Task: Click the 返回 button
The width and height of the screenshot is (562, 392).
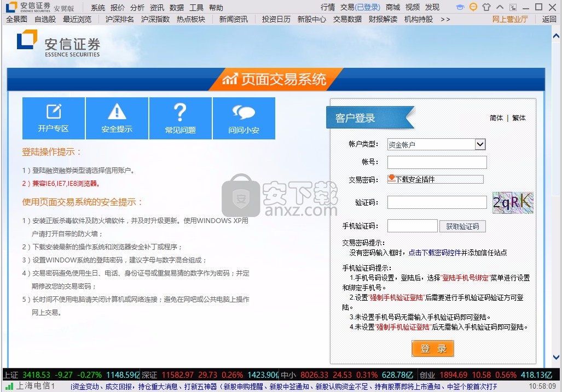Action: click(x=549, y=19)
